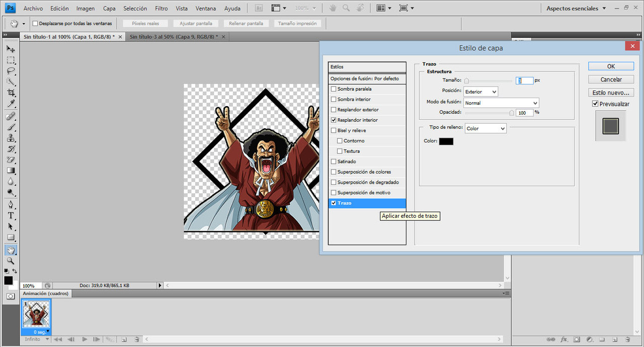Select the Hand tool in the toolbox
The height and width of the screenshot is (347, 644).
[x=11, y=250]
